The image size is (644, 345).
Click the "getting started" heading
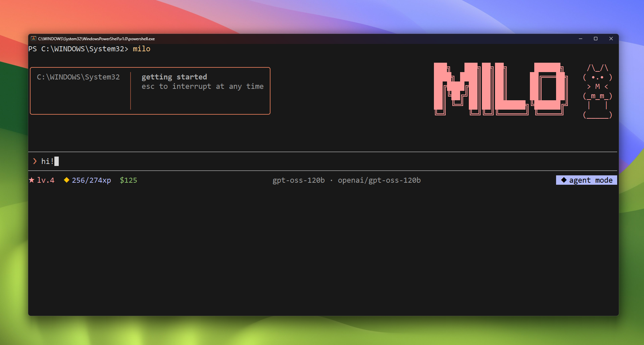[x=174, y=77]
